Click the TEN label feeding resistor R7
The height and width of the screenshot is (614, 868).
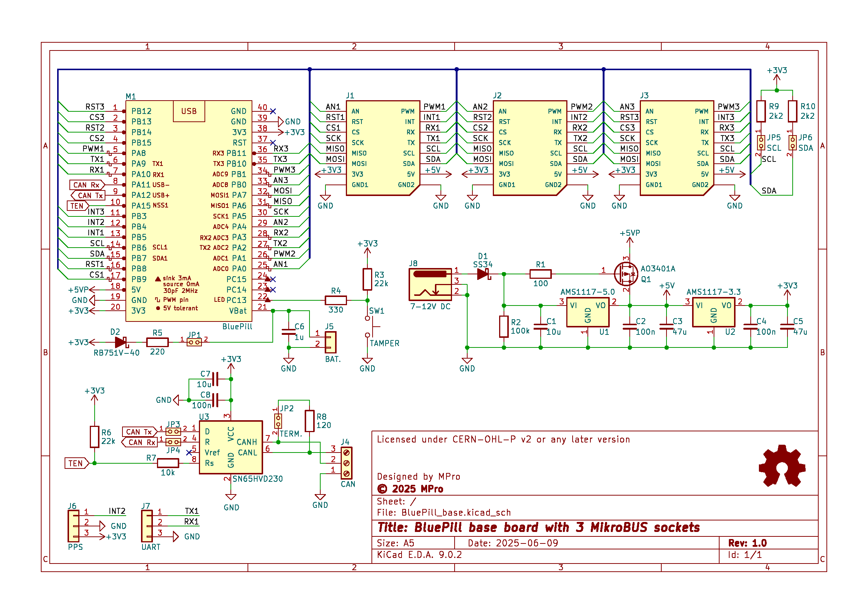click(77, 463)
